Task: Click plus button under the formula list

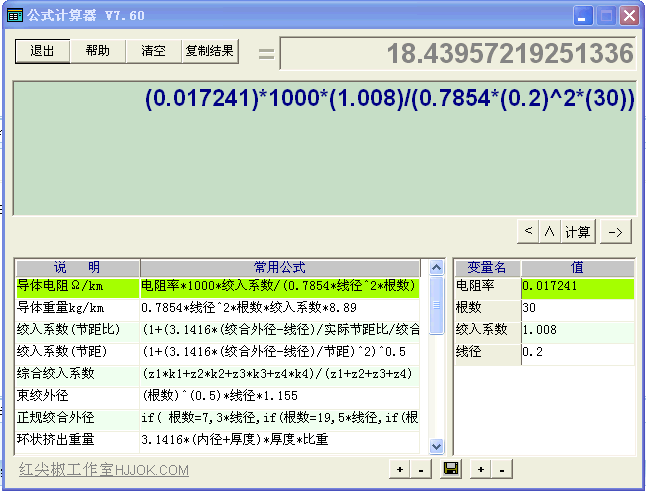Action: [400, 469]
